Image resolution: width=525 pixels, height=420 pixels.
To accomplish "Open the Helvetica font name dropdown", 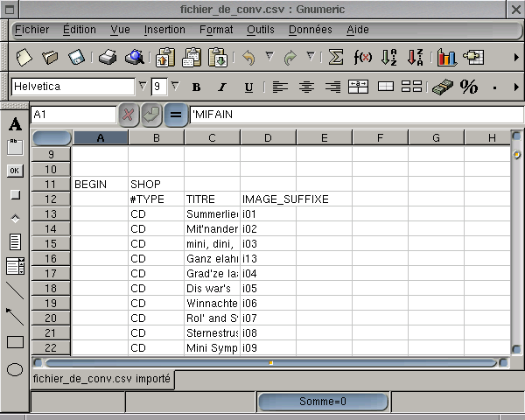I will 143,86.
